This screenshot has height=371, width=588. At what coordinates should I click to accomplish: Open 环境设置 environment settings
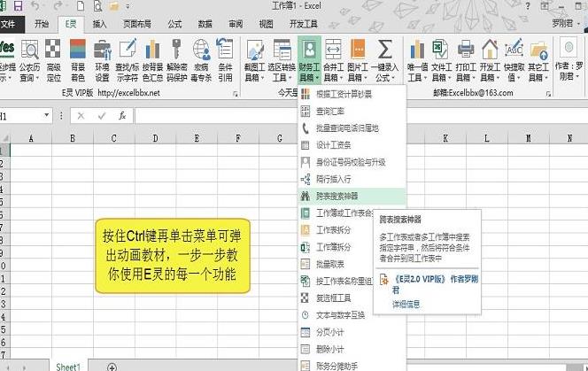point(102,60)
